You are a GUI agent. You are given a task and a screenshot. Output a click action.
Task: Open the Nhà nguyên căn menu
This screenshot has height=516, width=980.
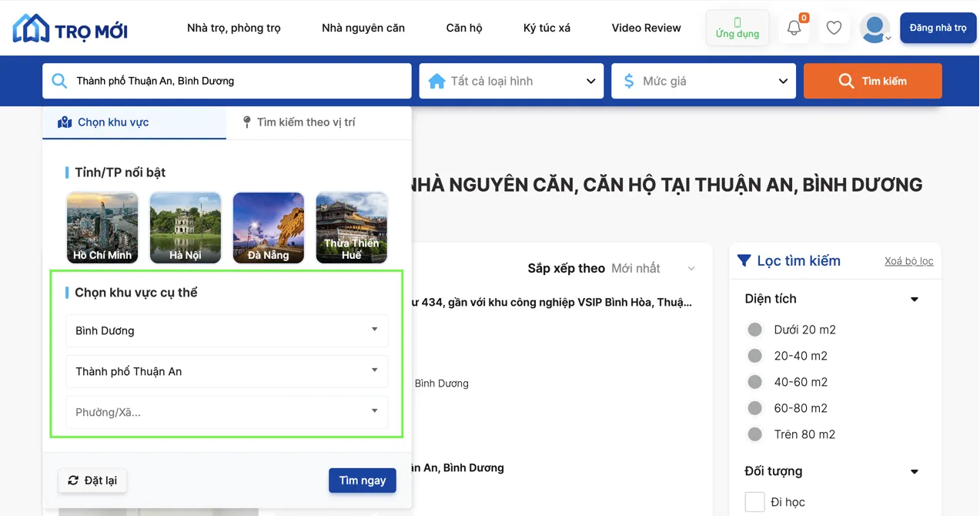point(363,28)
